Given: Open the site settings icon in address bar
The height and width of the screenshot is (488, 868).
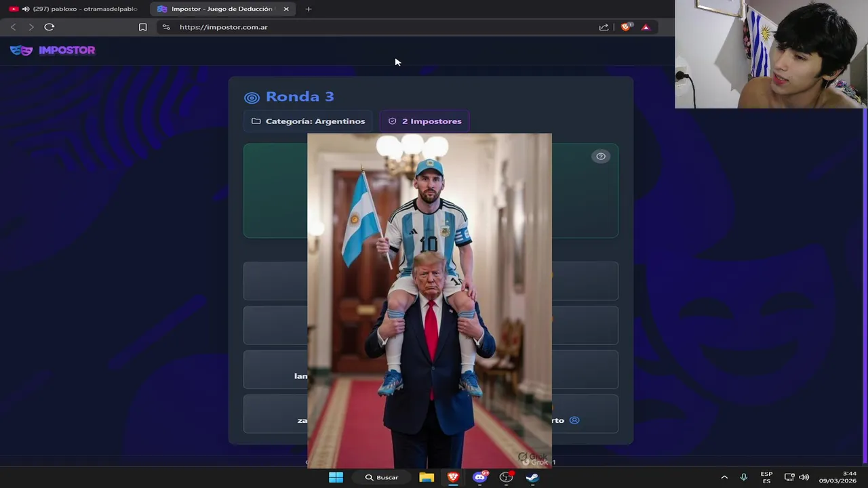Looking at the screenshot, I should point(166,27).
